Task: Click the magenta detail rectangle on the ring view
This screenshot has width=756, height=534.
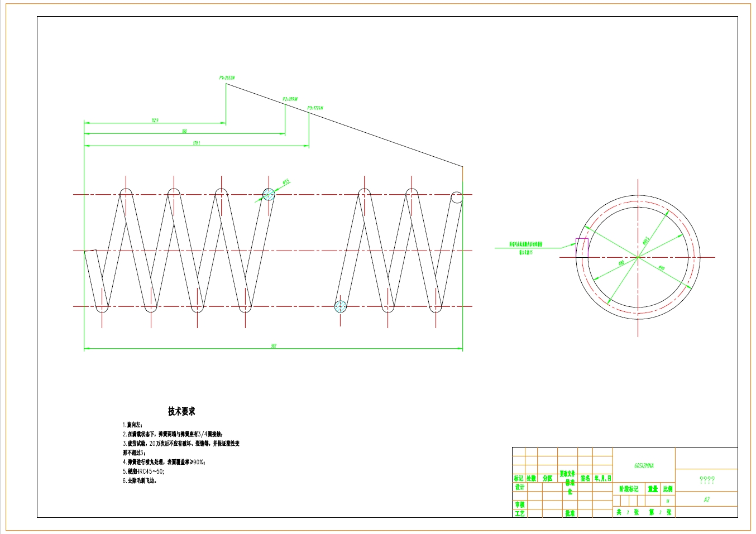Action: 582,248
